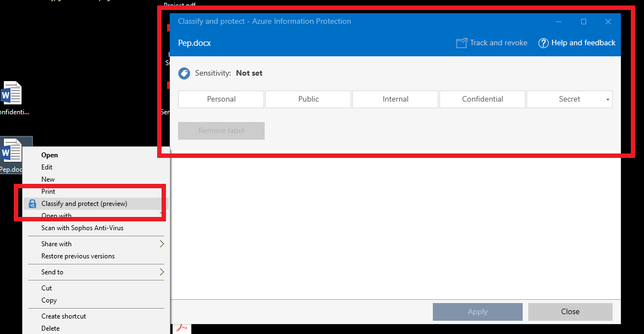Maximize the Azure Information Protection window
644x334 pixels.
[x=583, y=22]
